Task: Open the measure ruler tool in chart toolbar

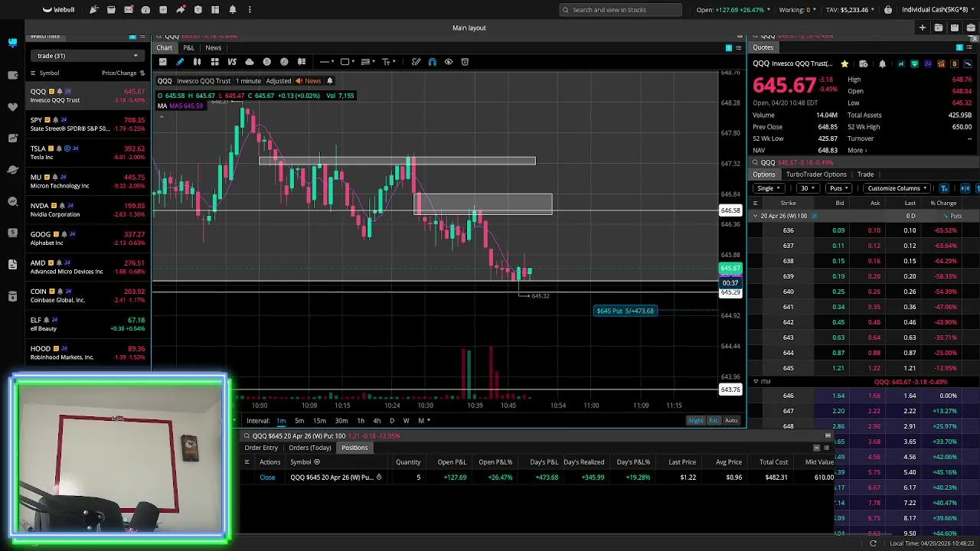Action: pyautogui.click(x=416, y=62)
